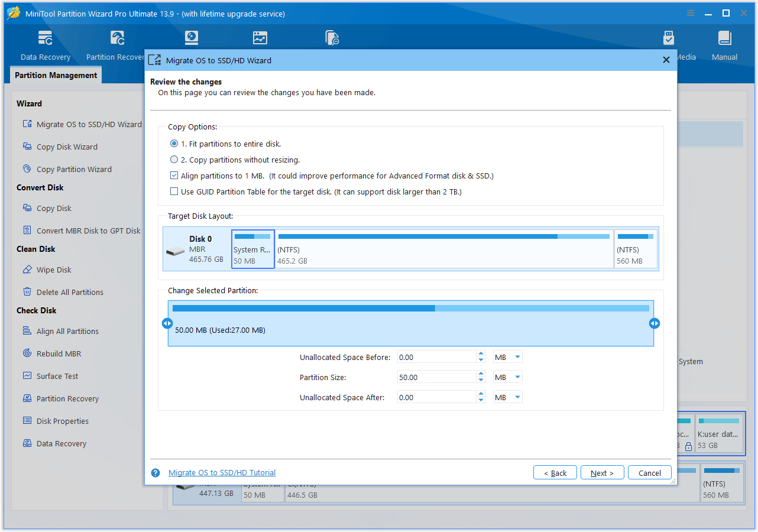Viewport: 758px width, 532px height.
Task: Click the Unallocated Space After input field
Action: click(437, 397)
